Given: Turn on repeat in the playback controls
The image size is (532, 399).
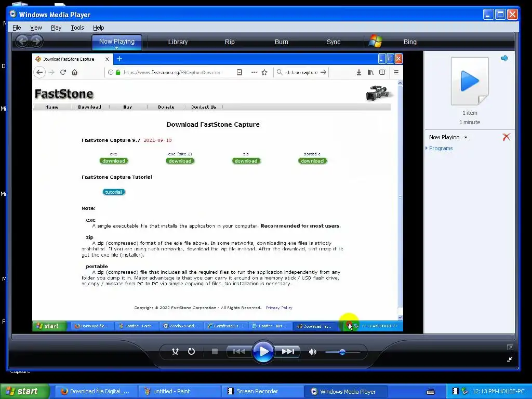Looking at the screenshot, I should [191, 352].
